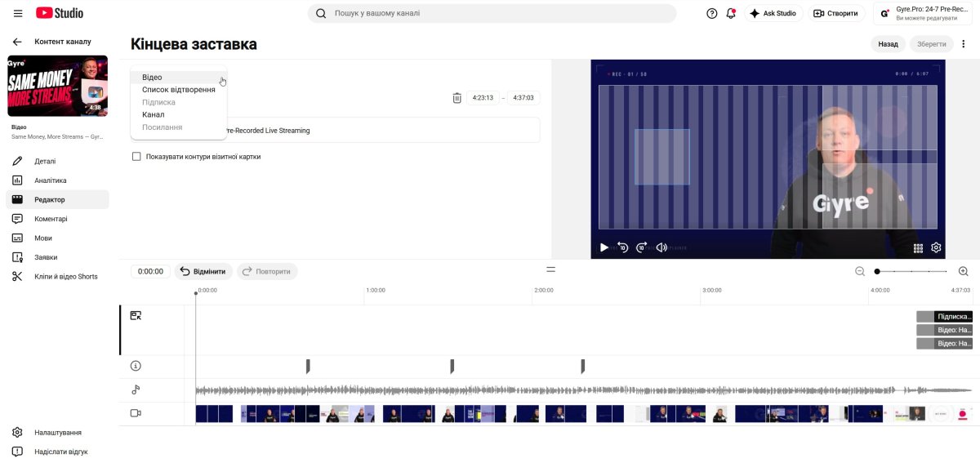Choose Канал from the element dropdown
The height and width of the screenshot is (463, 980).
point(178,114)
